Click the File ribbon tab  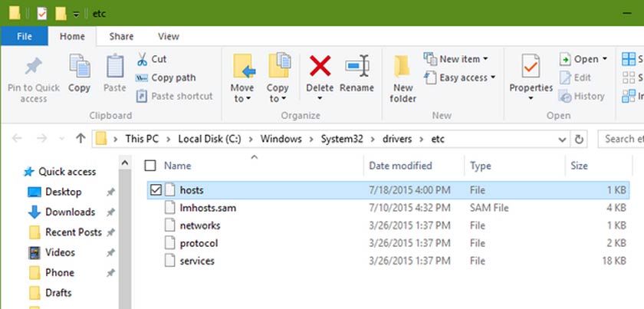[x=25, y=36]
